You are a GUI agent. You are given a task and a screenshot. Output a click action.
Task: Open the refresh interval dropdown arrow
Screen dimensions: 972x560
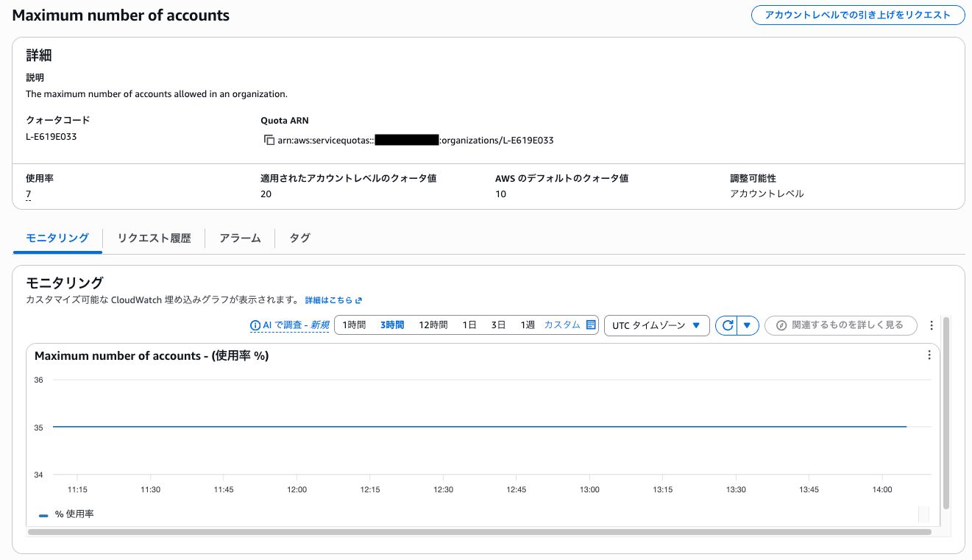coord(748,325)
